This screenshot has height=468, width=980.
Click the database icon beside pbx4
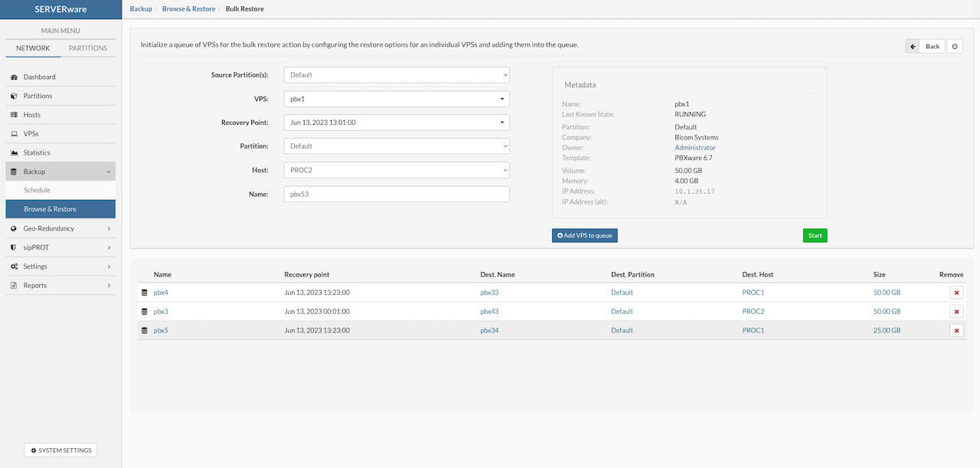[144, 293]
